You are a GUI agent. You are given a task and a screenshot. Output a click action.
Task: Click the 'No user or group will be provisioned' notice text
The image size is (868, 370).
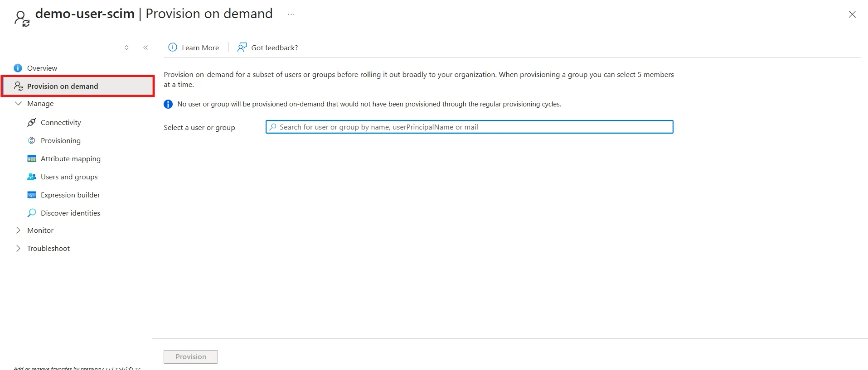(369, 104)
